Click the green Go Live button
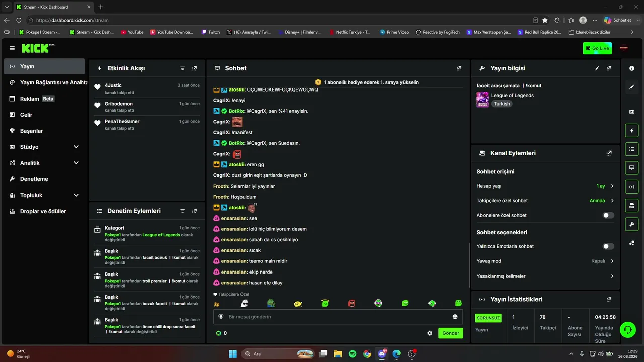This screenshot has width=644, height=362. [597, 48]
